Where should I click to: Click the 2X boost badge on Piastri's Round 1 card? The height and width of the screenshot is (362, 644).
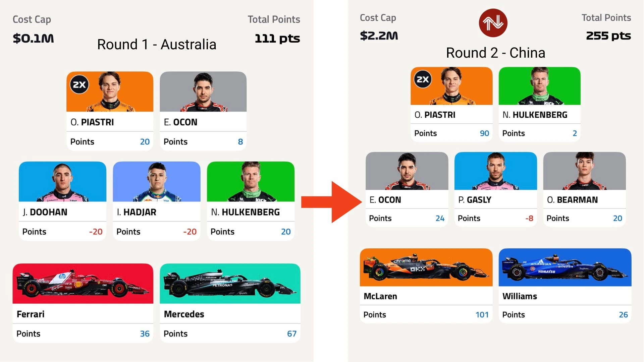(79, 84)
